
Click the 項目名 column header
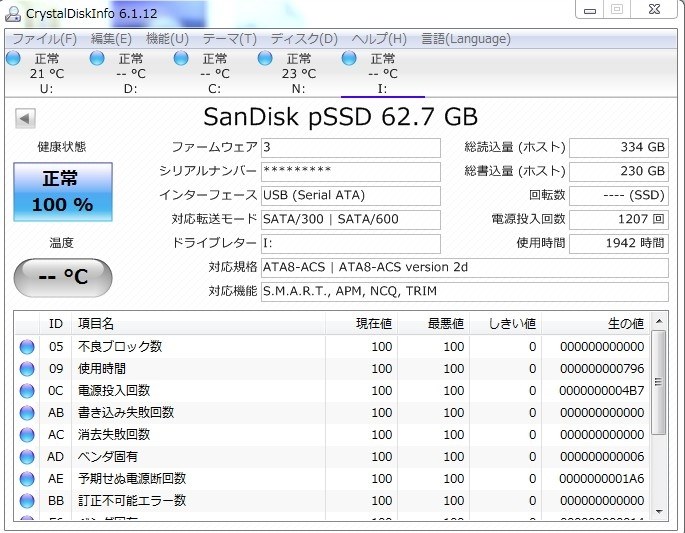point(96,323)
